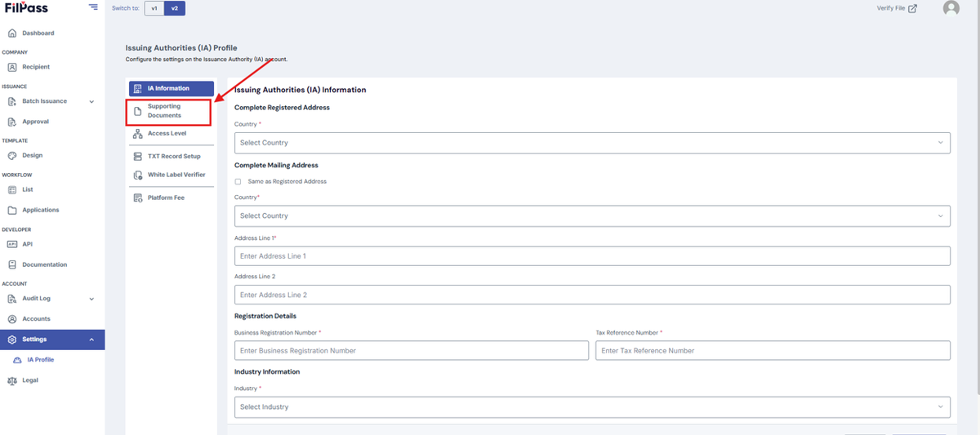
Task: Click the Approval document icon
Action: [12, 122]
